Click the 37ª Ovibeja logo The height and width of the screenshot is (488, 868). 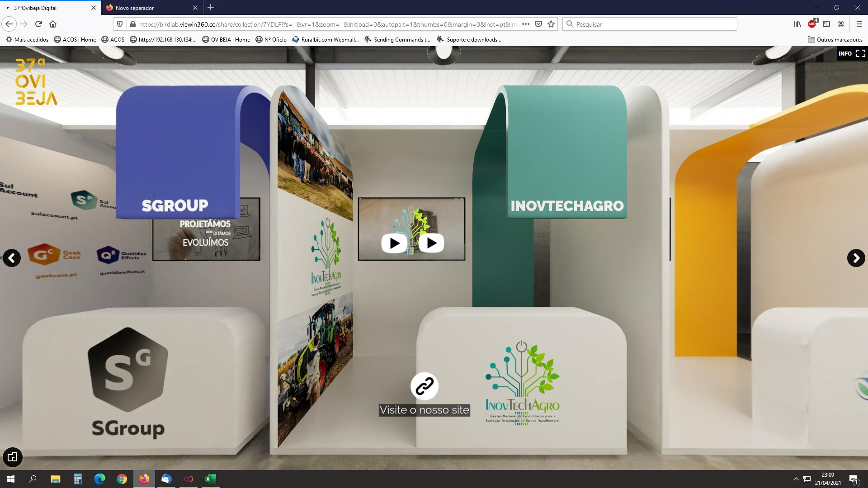click(36, 82)
